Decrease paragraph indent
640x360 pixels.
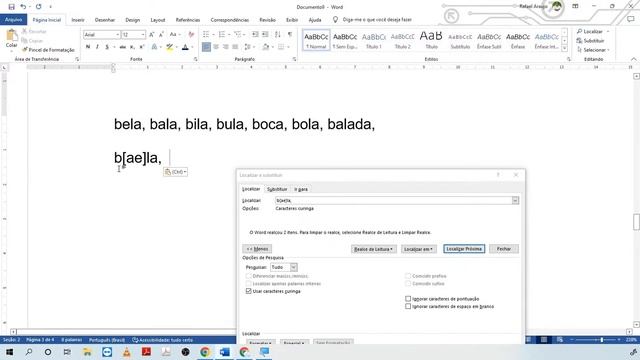(255, 34)
